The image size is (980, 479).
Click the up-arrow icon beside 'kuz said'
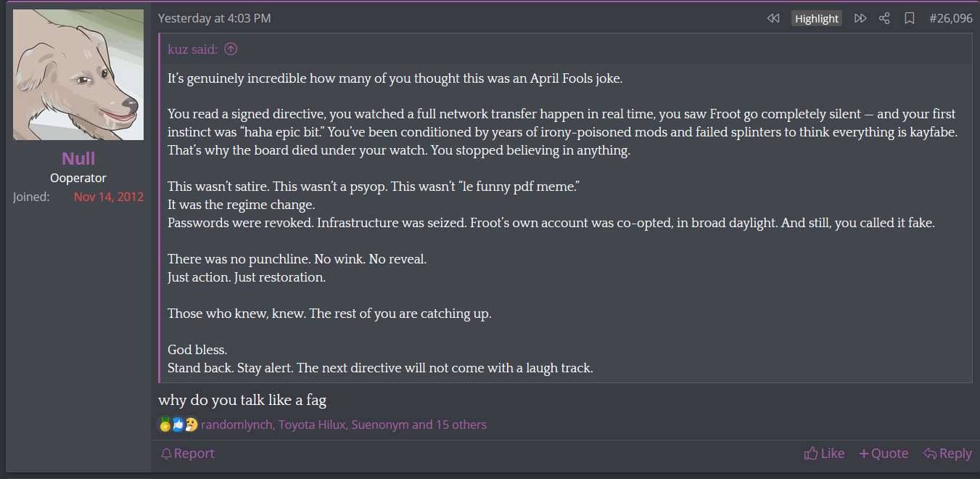tap(231, 49)
